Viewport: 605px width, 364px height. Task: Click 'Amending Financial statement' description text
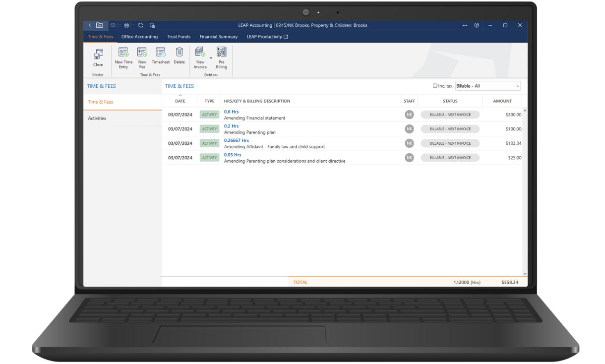[x=254, y=118]
